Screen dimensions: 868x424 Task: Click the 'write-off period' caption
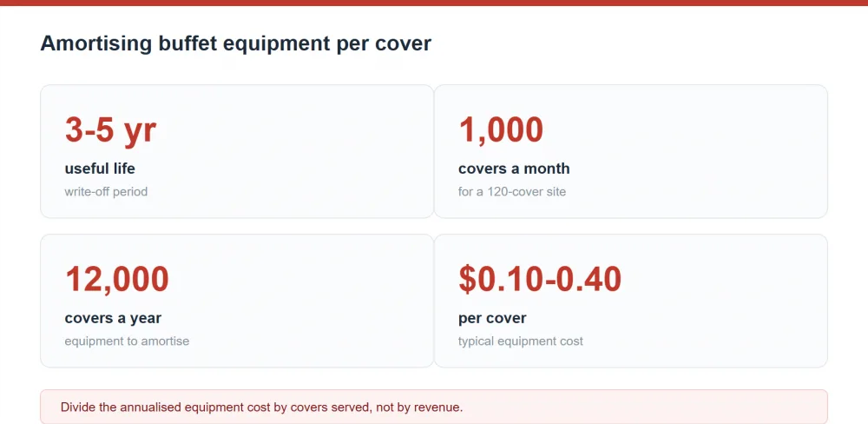point(106,192)
